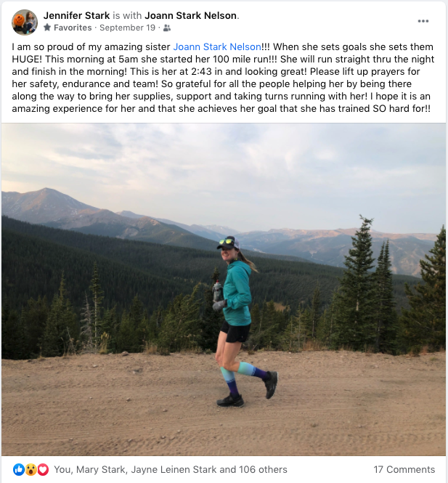Screen dimensions: 448x483
Task: View the 17 Comments
Action: (x=404, y=469)
